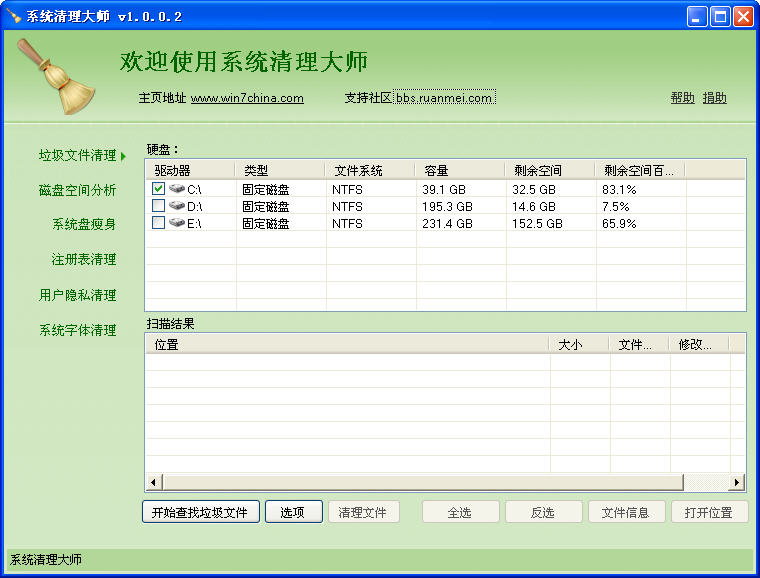The height and width of the screenshot is (578, 760).
Task: Sort the drive list by 容量 column
Action: click(x=460, y=170)
